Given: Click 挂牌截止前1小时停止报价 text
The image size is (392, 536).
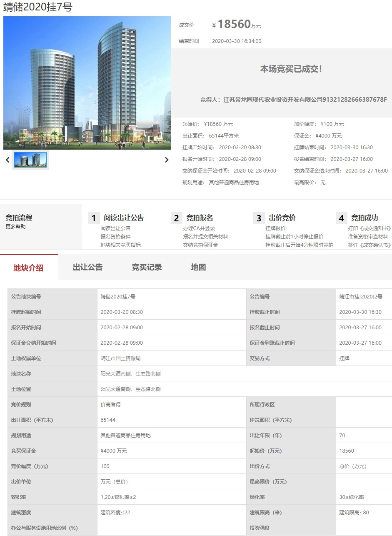Looking at the screenshot, I should tap(294, 237).
